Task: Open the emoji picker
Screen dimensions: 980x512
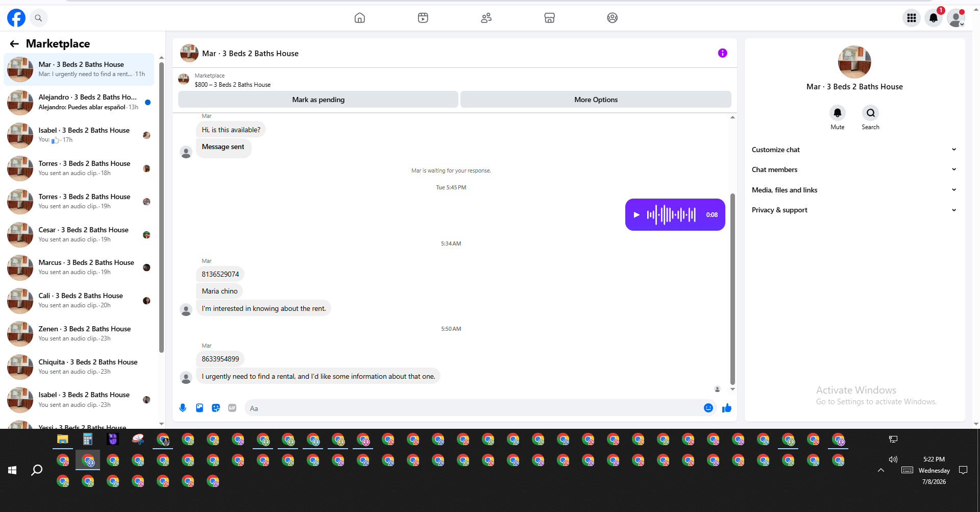Action: tap(708, 408)
